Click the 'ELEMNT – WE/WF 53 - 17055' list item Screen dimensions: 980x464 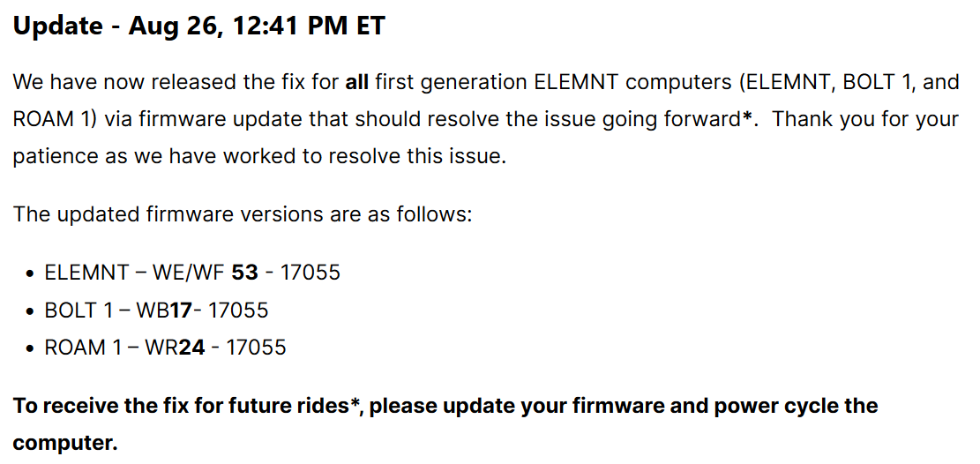coord(192,272)
